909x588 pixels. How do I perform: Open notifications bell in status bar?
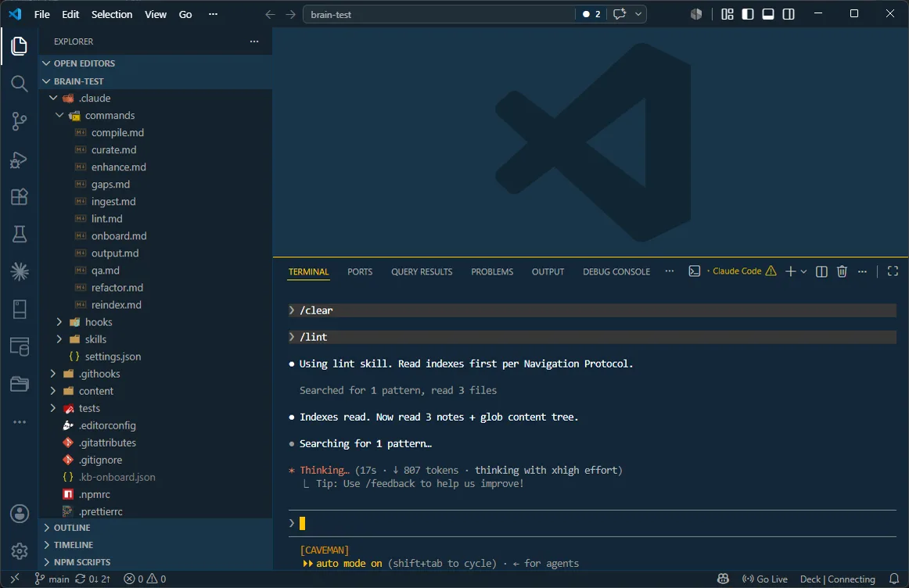click(894, 579)
